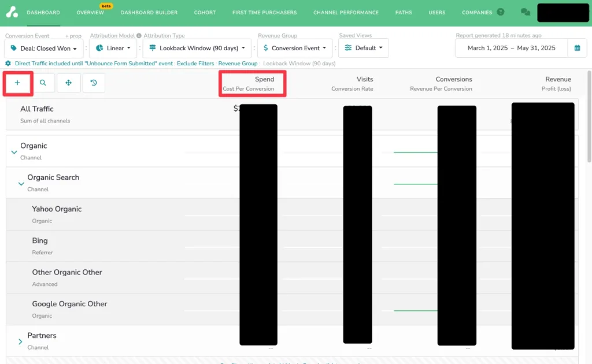This screenshot has width=592, height=364.
Task: Open the calendar icon beside the date range
Action: pos(577,49)
